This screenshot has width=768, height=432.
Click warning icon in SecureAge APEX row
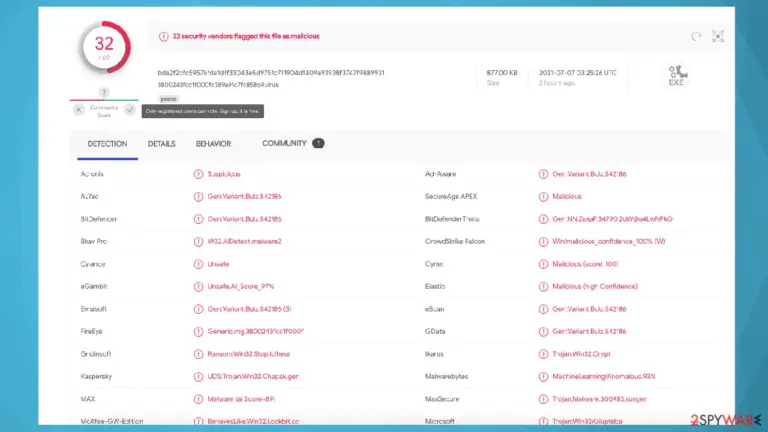click(x=543, y=196)
